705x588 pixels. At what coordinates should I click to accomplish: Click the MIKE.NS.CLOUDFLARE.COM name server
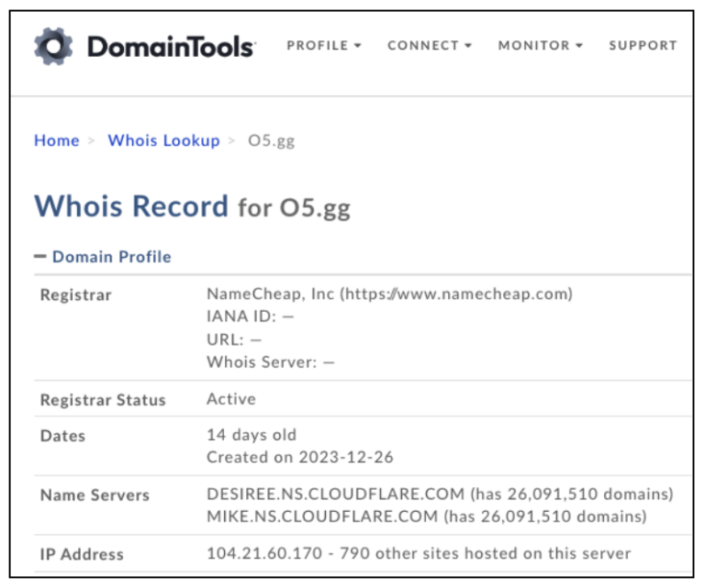pyautogui.click(x=322, y=516)
